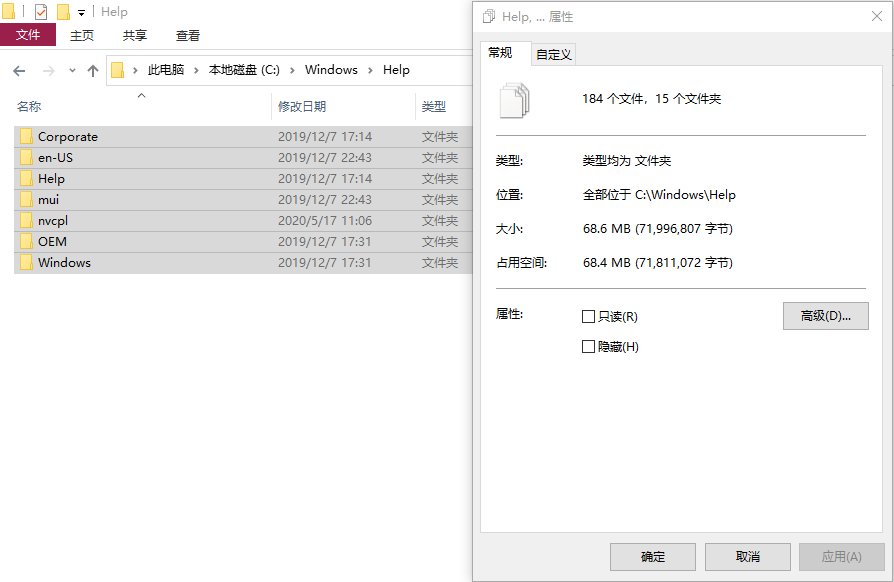This screenshot has width=894, height=582.
Task: Enable the 只读 read-only checkbox
Action: (588, 317)
